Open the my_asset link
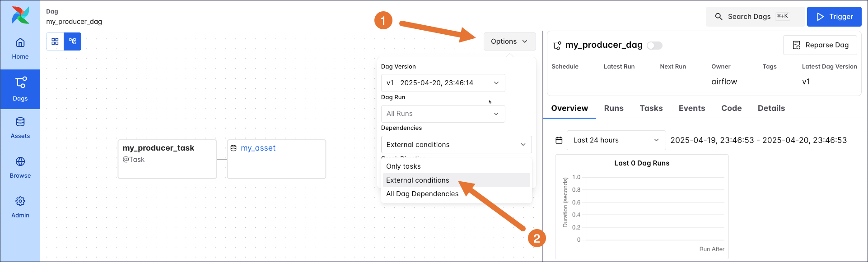Viewport: 868px width, 262px height. [x=258, y=148]
